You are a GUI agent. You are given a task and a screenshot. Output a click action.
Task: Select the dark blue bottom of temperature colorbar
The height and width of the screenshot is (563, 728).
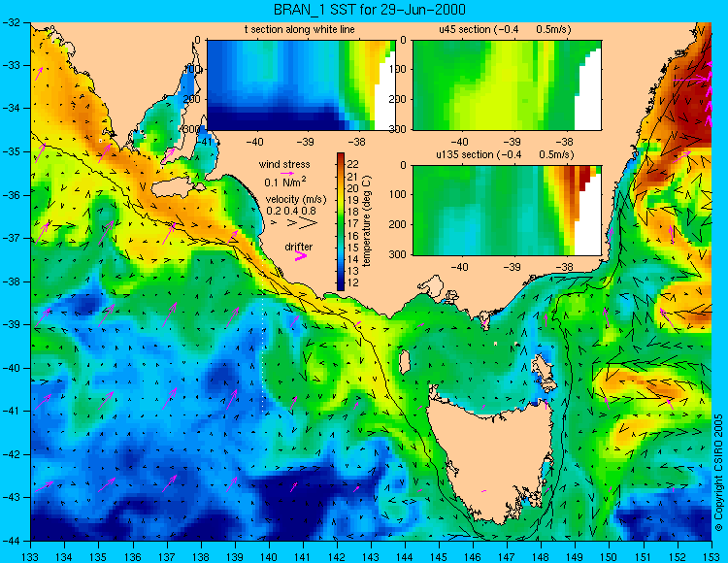(341, 285)
